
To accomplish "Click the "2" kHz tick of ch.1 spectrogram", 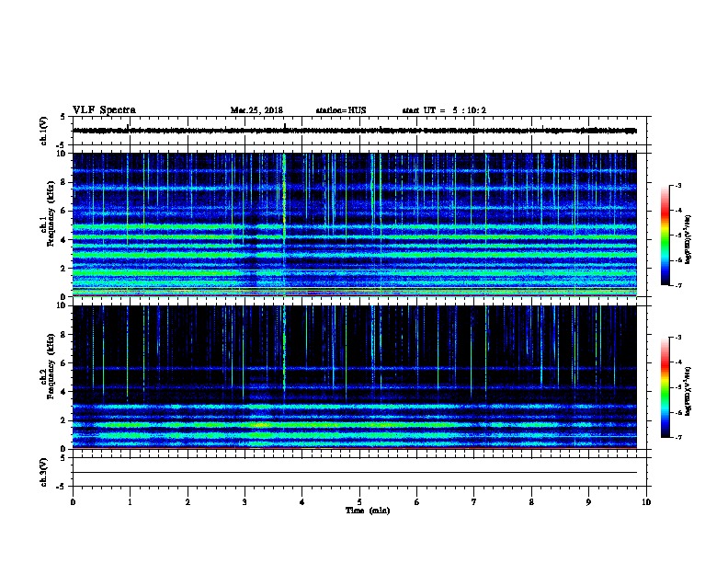I will click(x=63, y=268).
